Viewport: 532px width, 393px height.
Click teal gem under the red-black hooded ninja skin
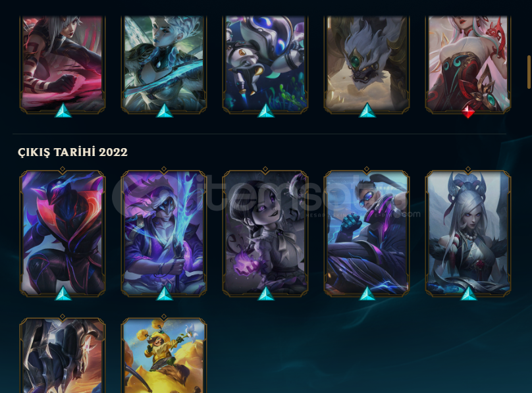[63, 294]
